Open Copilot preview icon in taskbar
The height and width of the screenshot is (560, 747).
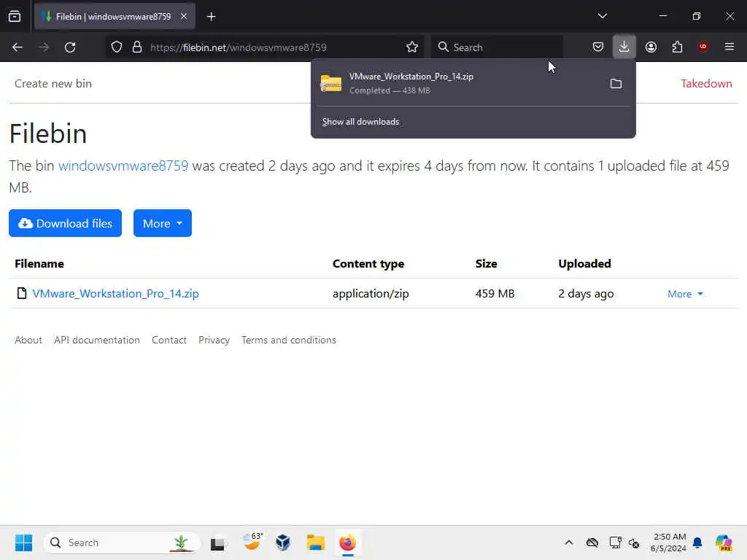pos(724,542)
